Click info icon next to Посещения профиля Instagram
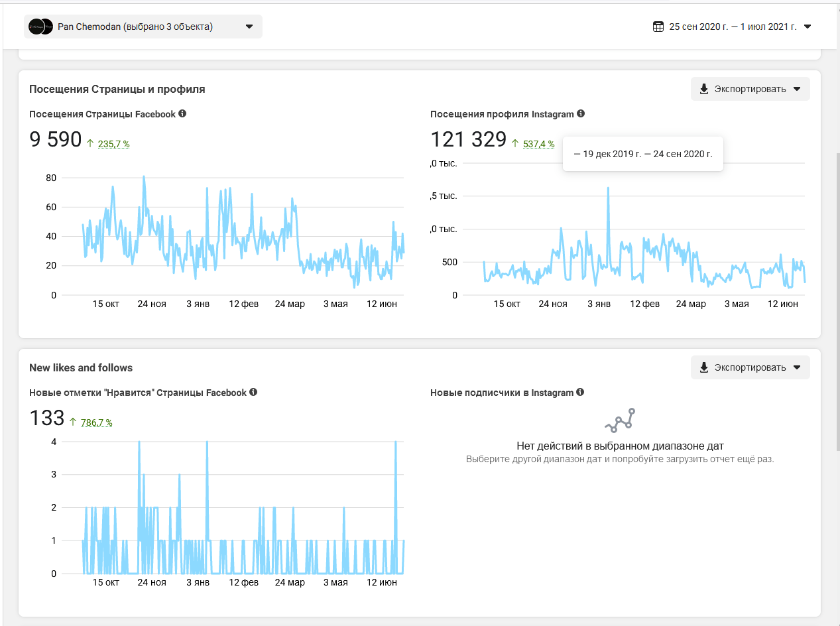This screenshot has width=840, height=626. tap(581, 113)
